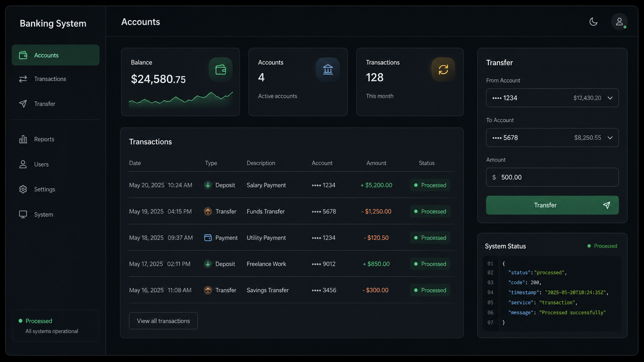Go to Transactions in the sidebar

pos(55,79)
